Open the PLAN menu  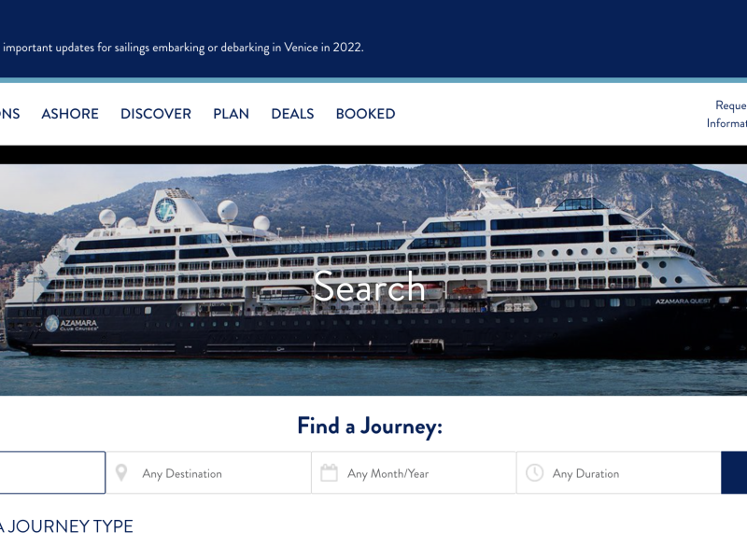[231, 114]
